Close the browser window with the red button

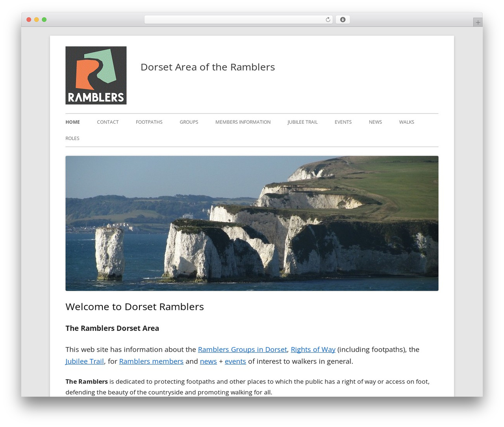click(29, 20)
